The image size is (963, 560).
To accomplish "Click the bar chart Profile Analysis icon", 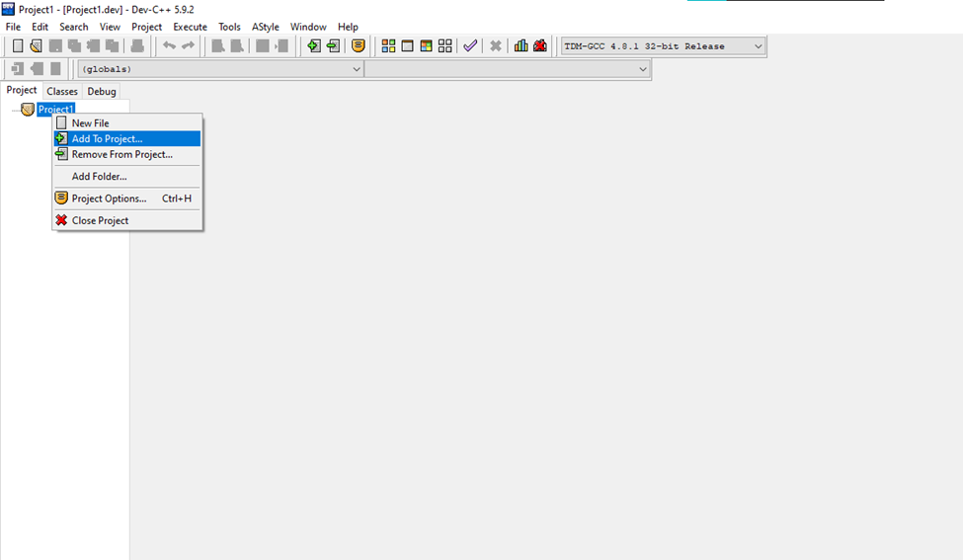I will [x=521, y=46].
